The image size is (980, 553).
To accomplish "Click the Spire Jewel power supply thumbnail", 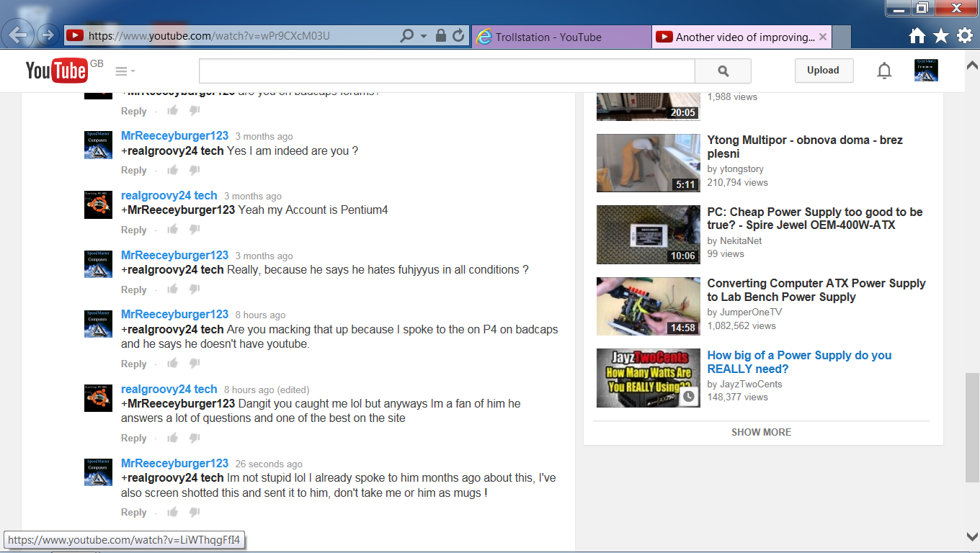I will tap(649, 235).
